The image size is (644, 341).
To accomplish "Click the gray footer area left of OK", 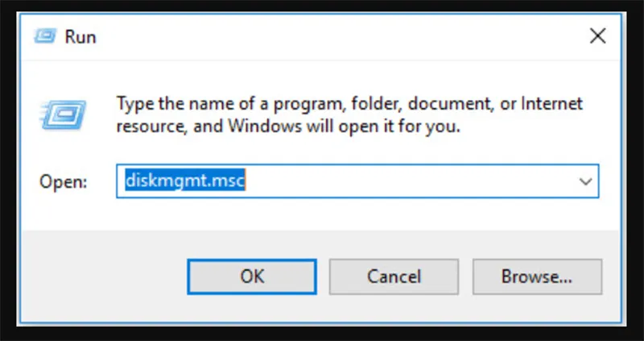I will click(103, 277).
